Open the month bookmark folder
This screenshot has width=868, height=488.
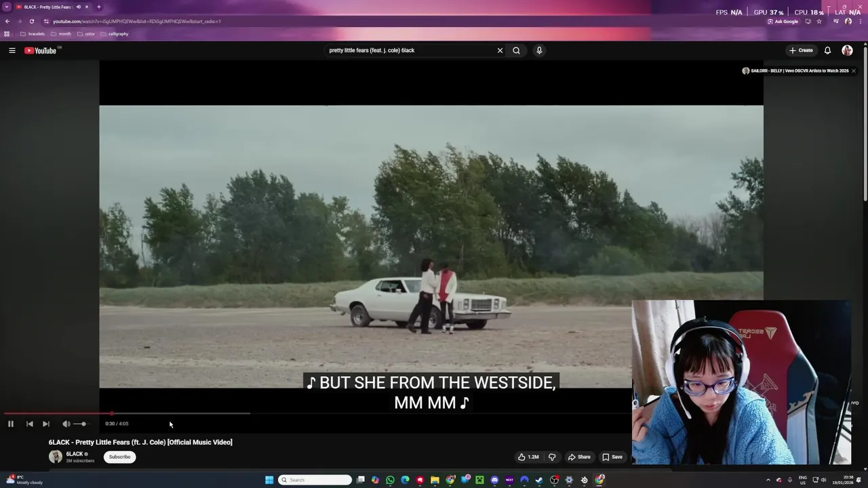pyautogui.click(x=61, y=34)
